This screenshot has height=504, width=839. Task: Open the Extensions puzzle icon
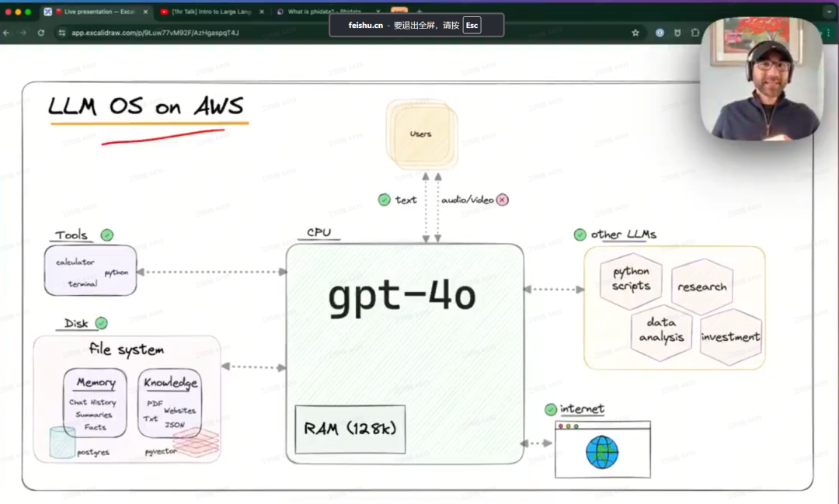(695, 33)
